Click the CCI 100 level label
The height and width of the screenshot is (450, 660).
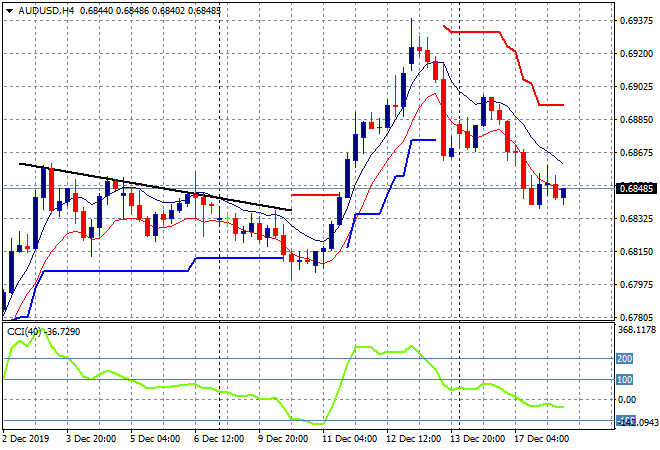coord(625,380)
